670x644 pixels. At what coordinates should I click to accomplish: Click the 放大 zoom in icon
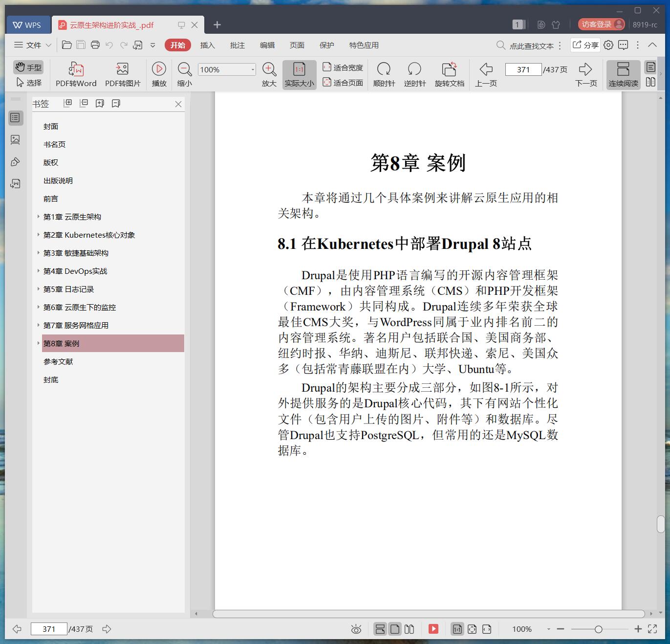click(269, 74)
